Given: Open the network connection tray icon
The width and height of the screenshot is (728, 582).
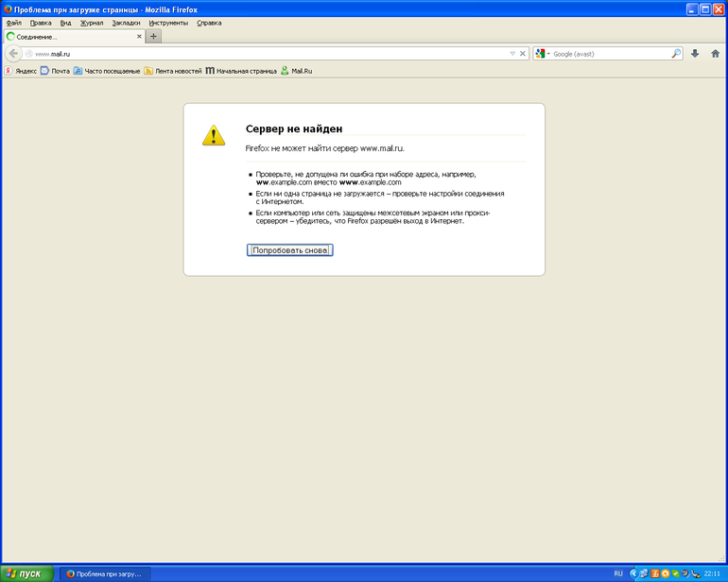Looking at the screenshot, I should tap(645, 573).
